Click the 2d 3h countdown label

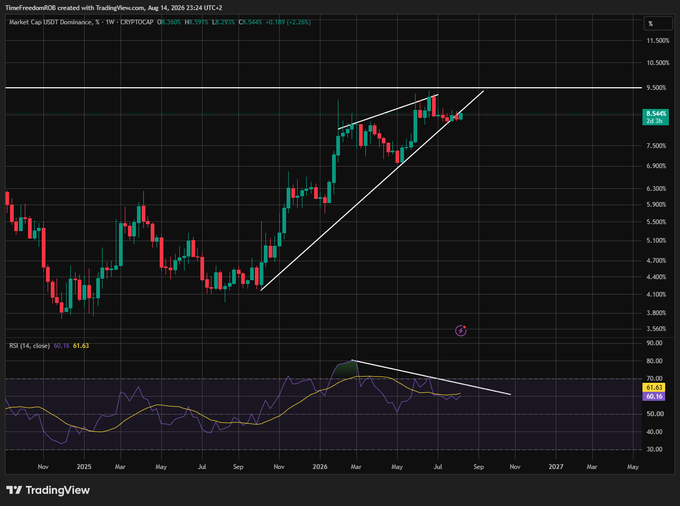pos(656,121)
